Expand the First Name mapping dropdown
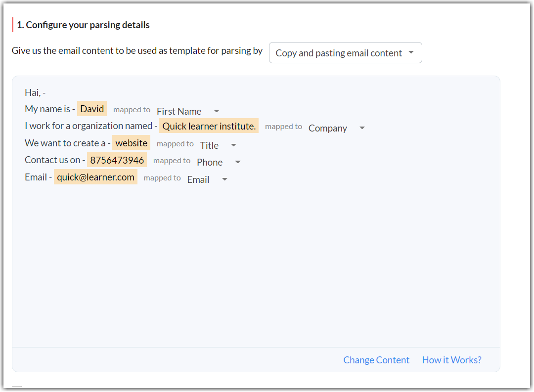Image resolution: width=534 pixels, height=392 pixels. coord(188,111)
